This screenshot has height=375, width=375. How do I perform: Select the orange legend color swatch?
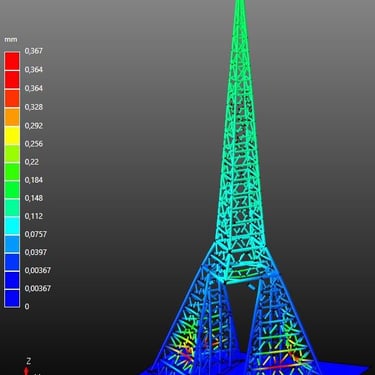pos(12,117)
